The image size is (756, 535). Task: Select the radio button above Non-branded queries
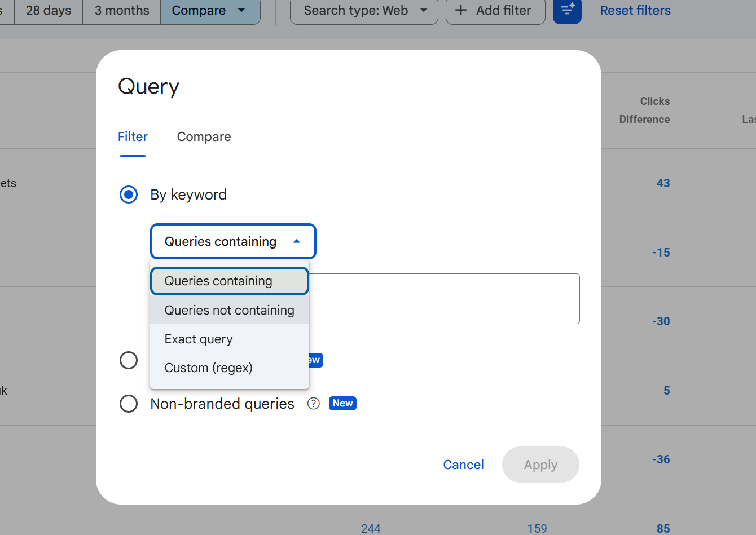point(129,360)
